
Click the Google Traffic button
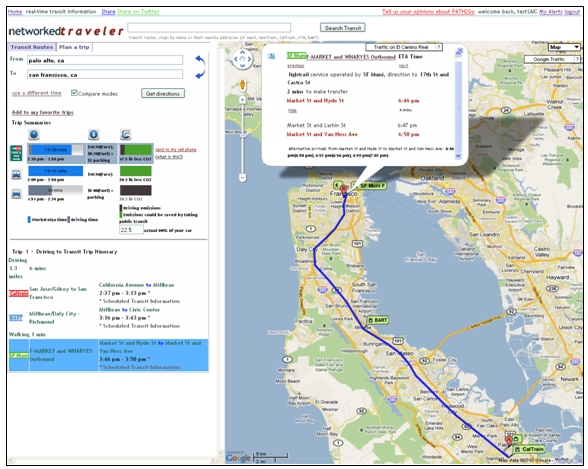pyautogui.click(x=549, y=59)
